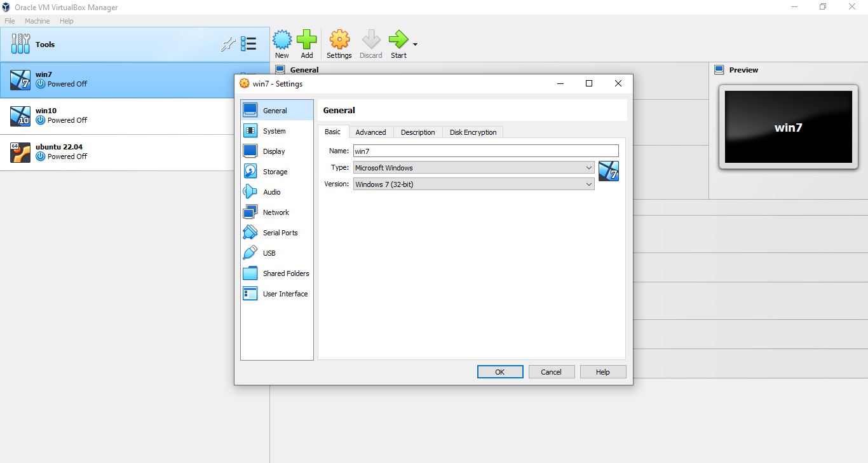Open the Serial Ports settings icon
868x463 pixels.
click(x=250, y=232)
